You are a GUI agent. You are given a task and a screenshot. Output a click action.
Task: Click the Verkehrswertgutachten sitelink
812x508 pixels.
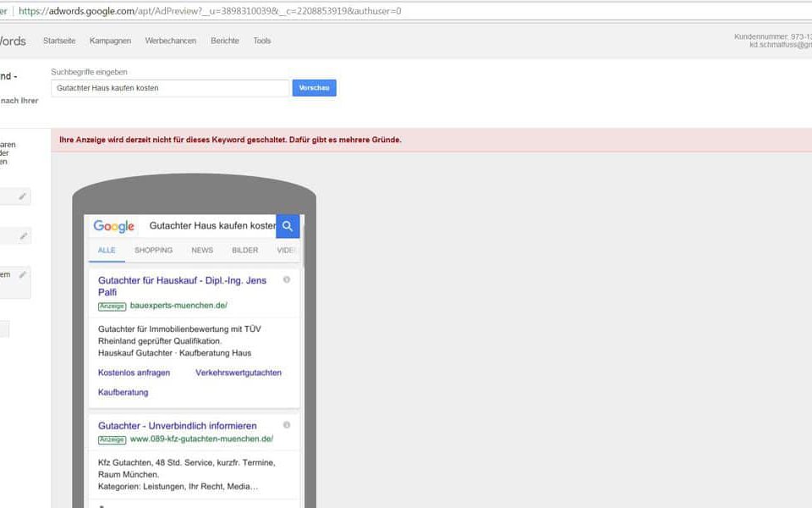239,373
